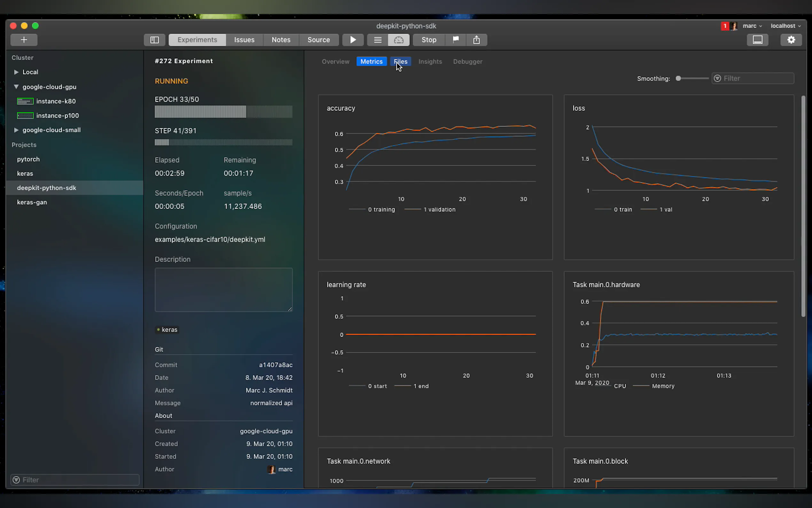The width and height of the screenshot is (812, 508).
Task: Open the localhost server dropdown
Action: (x=785, y=26)
